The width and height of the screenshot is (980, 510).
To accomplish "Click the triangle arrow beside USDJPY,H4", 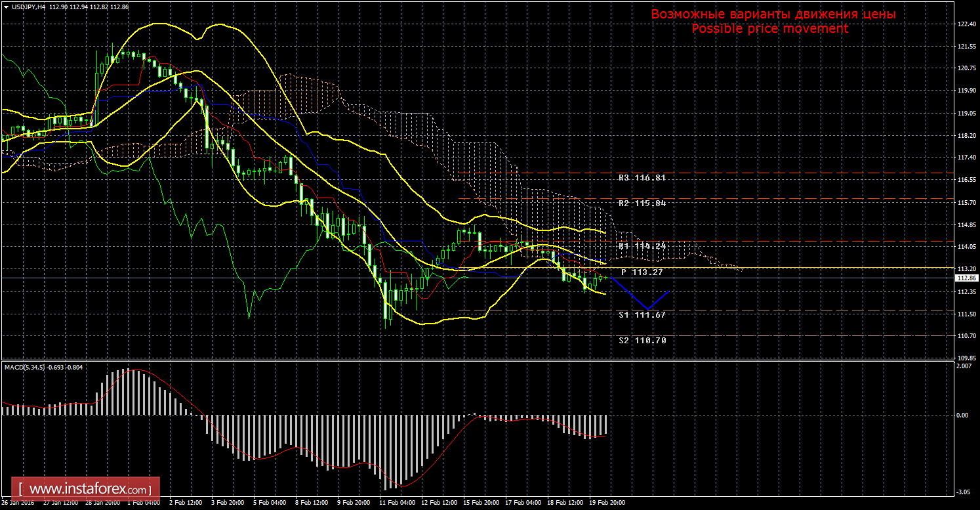I will [6, 7].
